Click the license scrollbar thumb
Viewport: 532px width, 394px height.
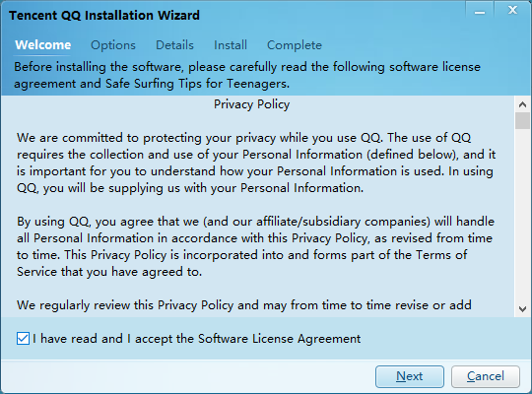tap(522, 121)
